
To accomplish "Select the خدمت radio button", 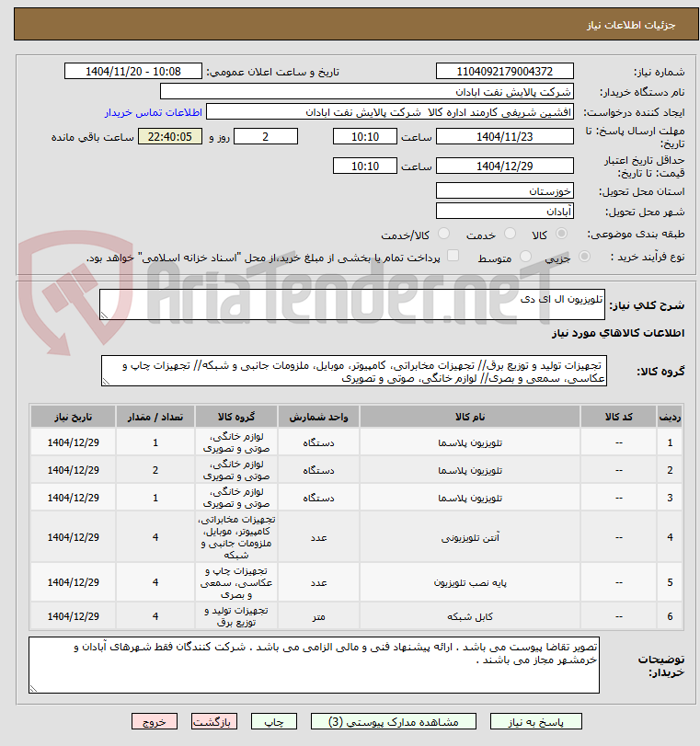I will tap(510, 234).
